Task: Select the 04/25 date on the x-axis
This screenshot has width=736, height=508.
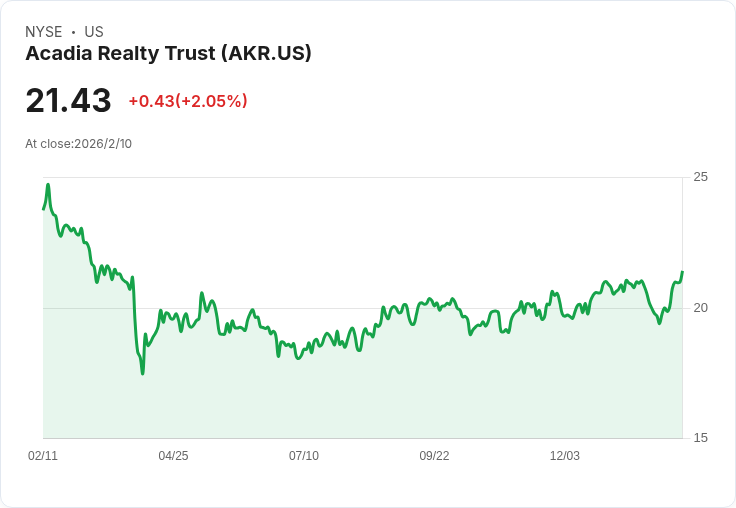Action: point(173,456)
